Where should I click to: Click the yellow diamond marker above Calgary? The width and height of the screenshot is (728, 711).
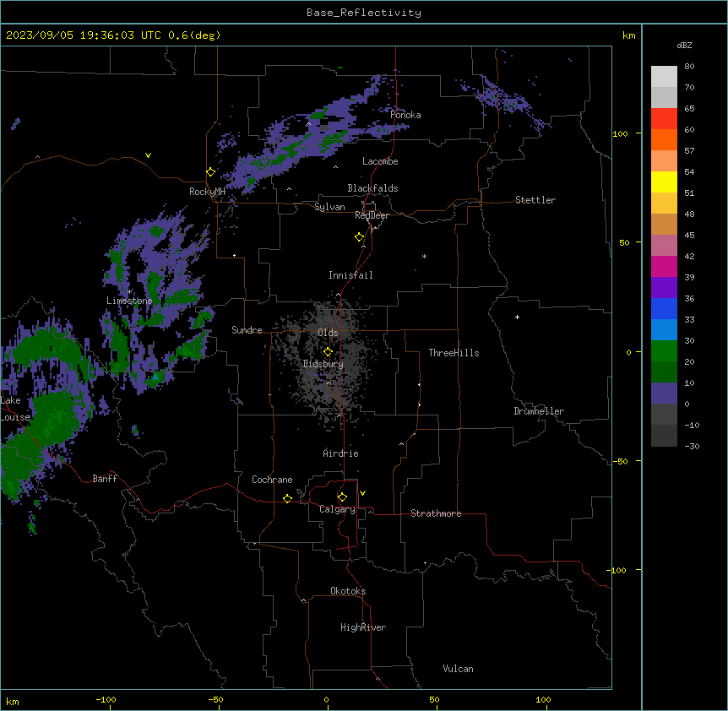(342, 497)
